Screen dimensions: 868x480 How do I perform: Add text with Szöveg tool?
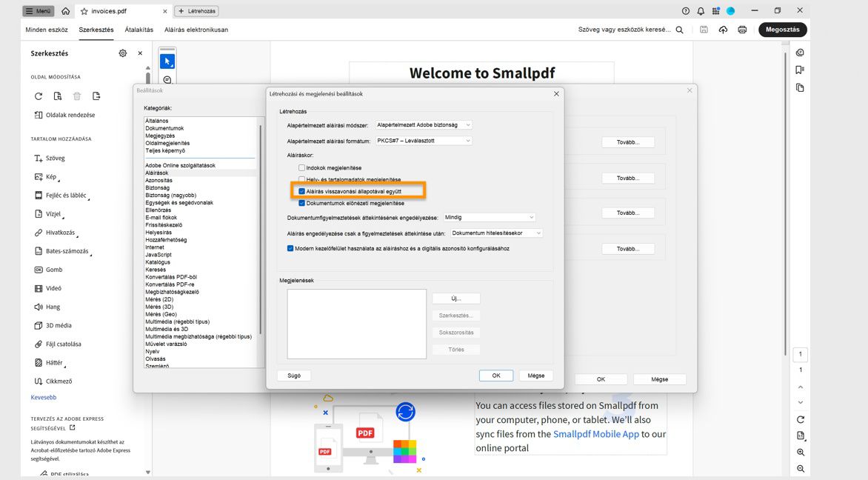(x=50, y=159)
